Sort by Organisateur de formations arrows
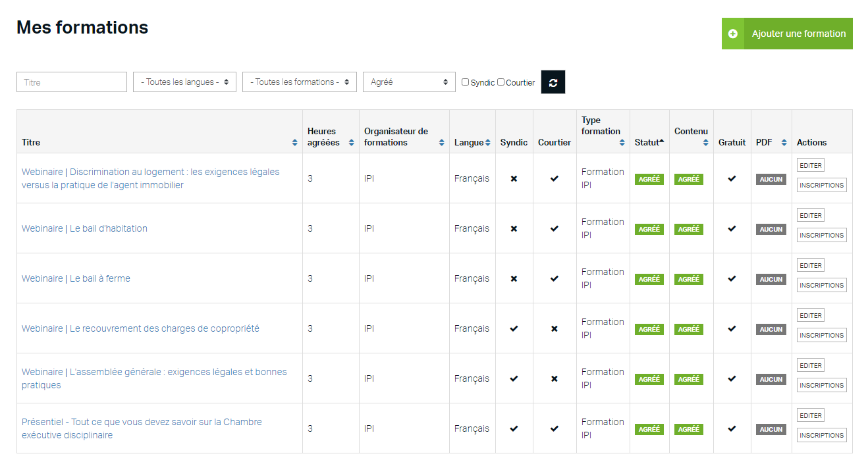 (441, 143)
